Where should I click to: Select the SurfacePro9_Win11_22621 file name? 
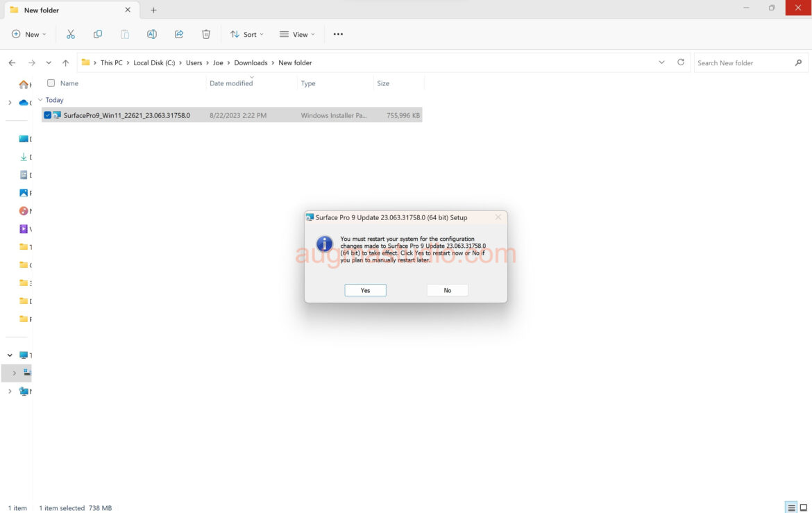click(127, 115)
